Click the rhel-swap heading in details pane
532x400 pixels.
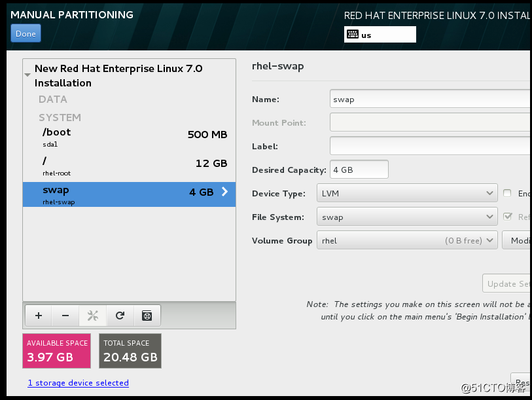pos(277,66)
